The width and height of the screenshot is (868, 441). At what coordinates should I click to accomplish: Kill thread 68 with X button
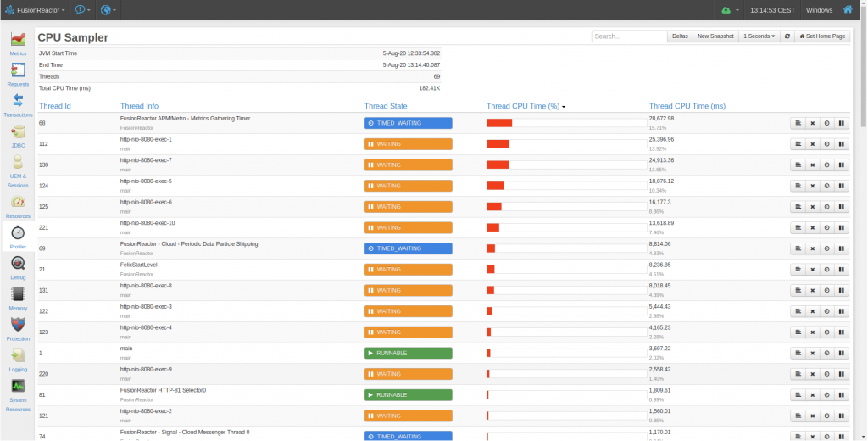[813, 123]
